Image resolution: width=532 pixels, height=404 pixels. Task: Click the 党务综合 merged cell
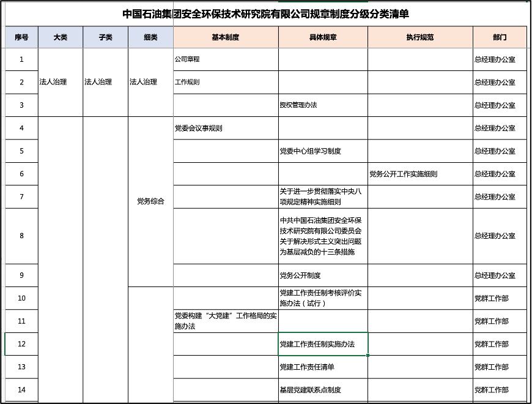pyautogui.click(x=150, y=201)
